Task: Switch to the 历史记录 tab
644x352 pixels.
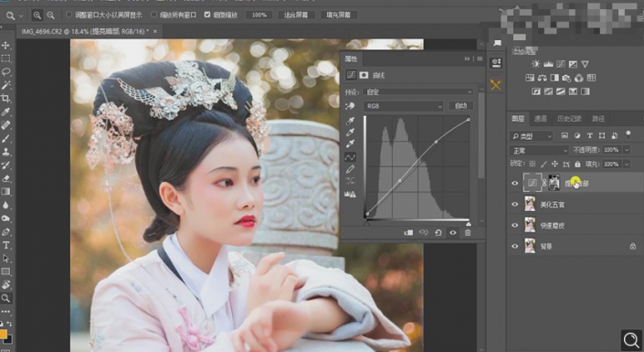Action: pos(569,119)
